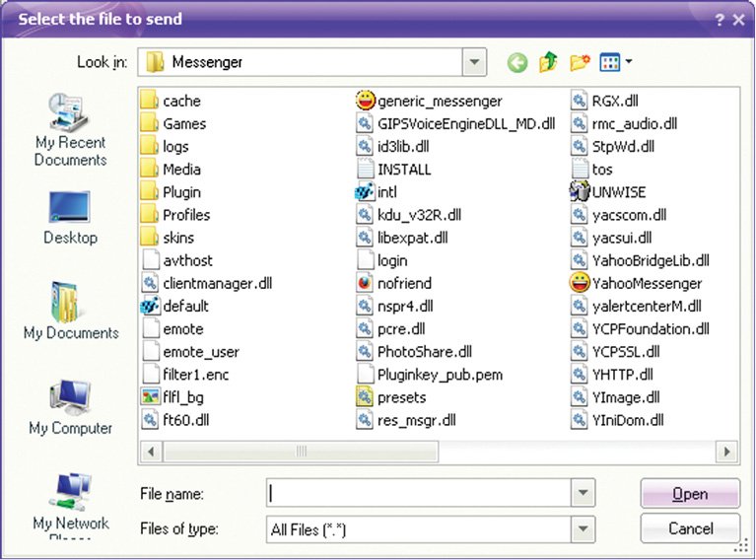Select RGX.dll file
The height and width of the screenshot is (560, 756).
[605, 101]
